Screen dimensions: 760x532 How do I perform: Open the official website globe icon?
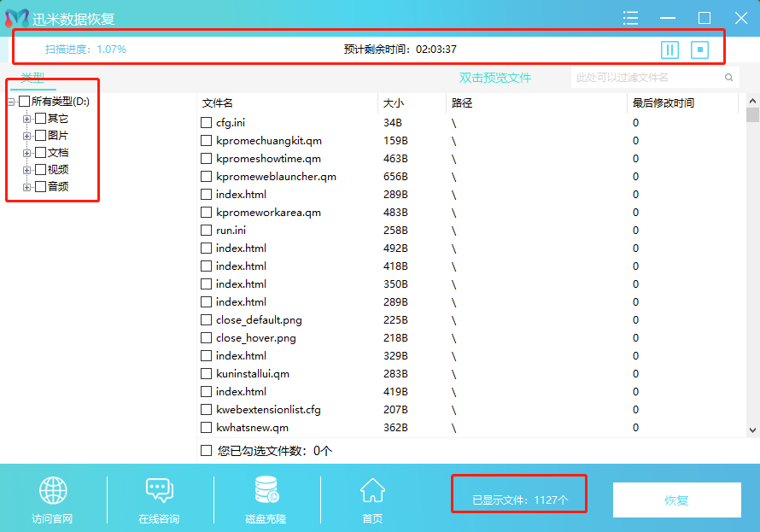(53, 491)
